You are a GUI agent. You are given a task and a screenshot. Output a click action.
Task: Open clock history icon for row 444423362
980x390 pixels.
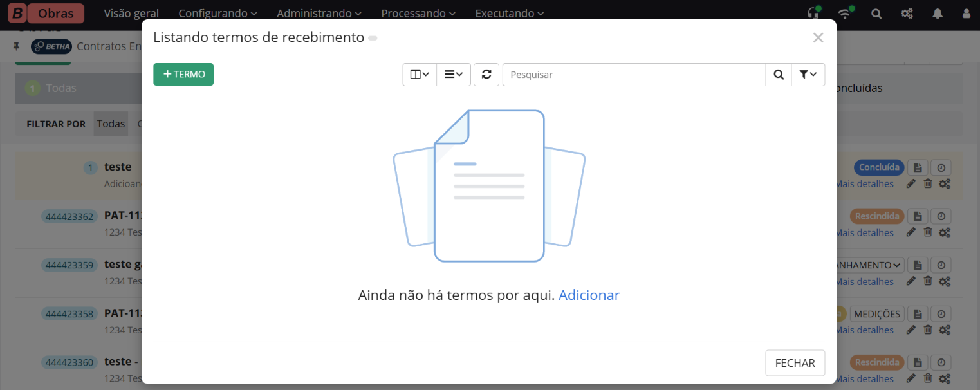coord(941,216)
